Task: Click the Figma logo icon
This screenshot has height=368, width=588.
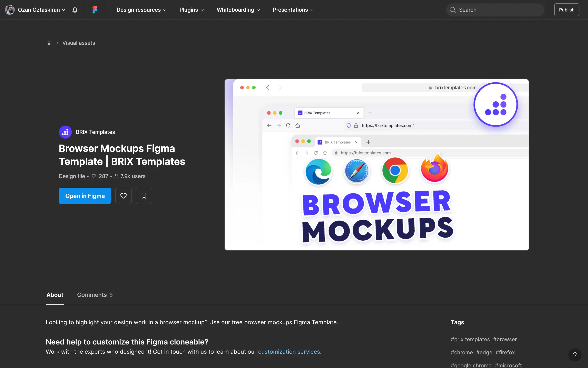Action: [95, 10]
